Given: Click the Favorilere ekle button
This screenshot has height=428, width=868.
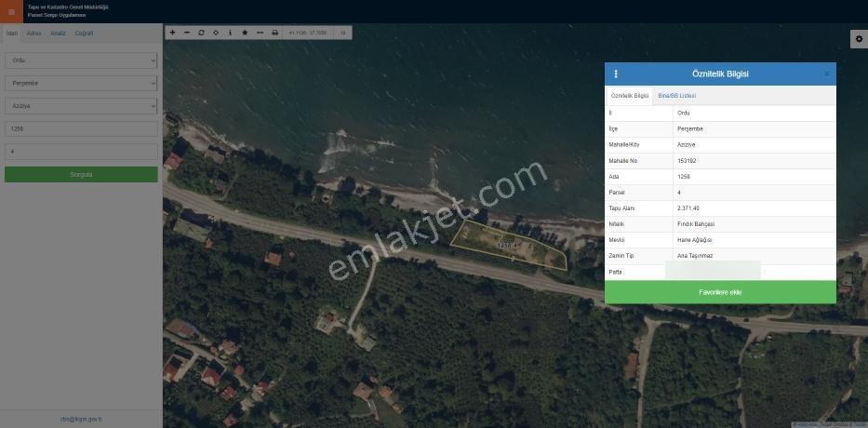Looking at the screenshot, I should (720, 292).
